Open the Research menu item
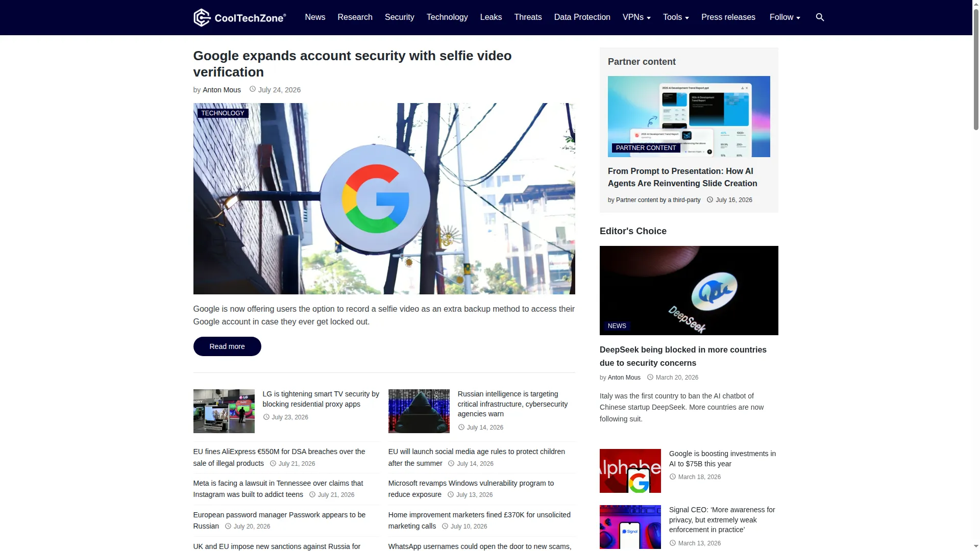 (355, 17)
